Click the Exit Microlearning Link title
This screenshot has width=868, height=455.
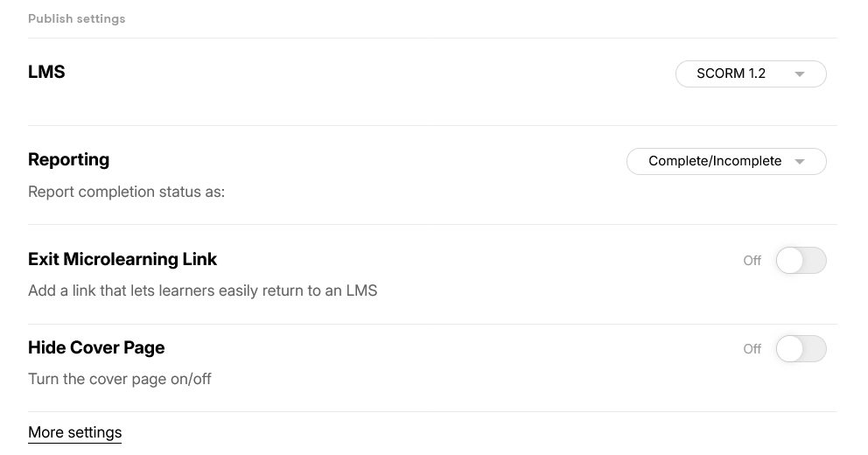(122, 259)
